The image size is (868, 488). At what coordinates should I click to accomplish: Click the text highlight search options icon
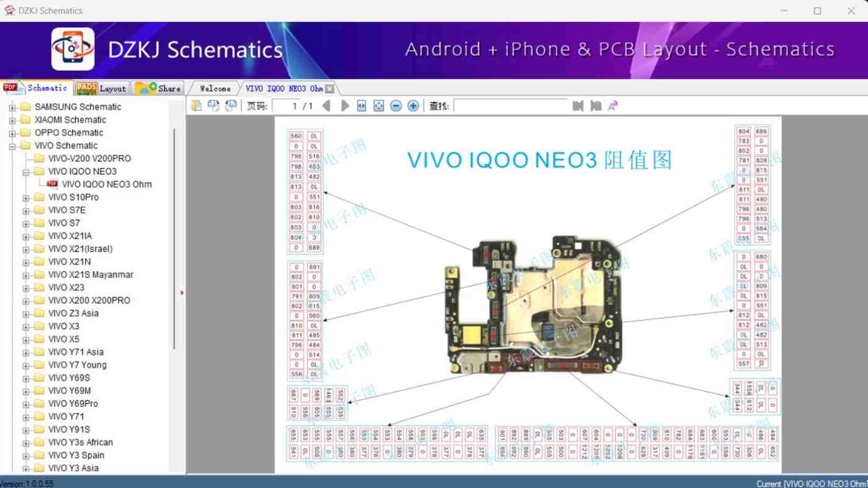pyautogui.click(x=613, y=106)
